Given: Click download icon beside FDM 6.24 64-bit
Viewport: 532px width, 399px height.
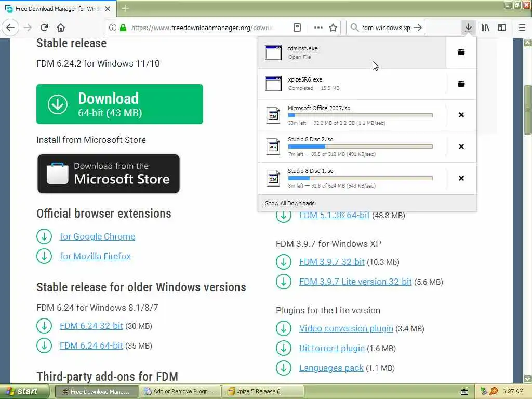Looking at the screenshot, I should (44, 345).
